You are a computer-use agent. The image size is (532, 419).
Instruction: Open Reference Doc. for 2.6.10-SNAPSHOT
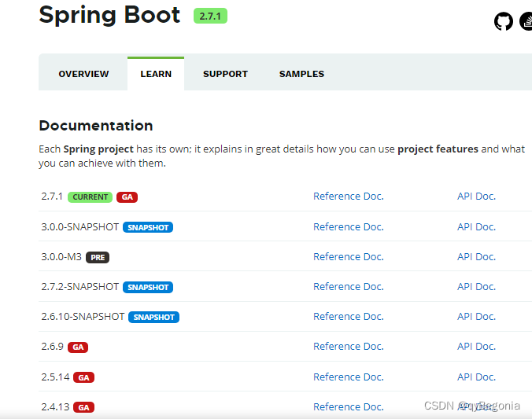pyautogui.click(x=349, y=316)
